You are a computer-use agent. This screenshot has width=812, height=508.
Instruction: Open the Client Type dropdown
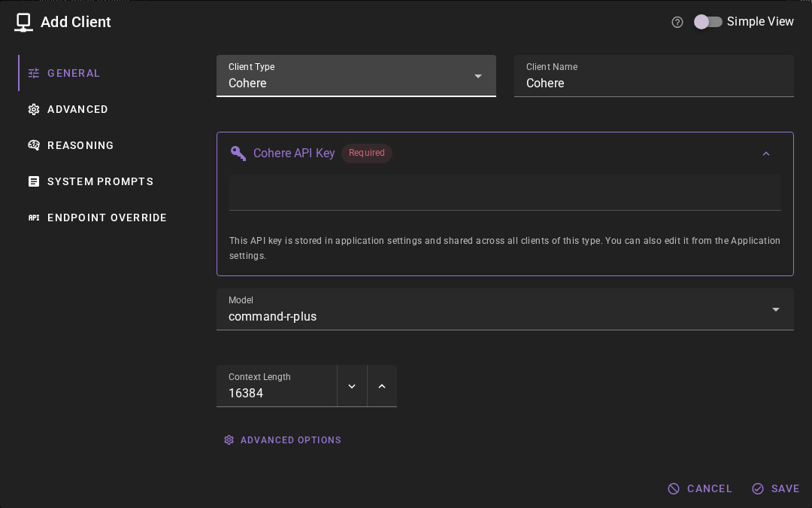[356, 76]
